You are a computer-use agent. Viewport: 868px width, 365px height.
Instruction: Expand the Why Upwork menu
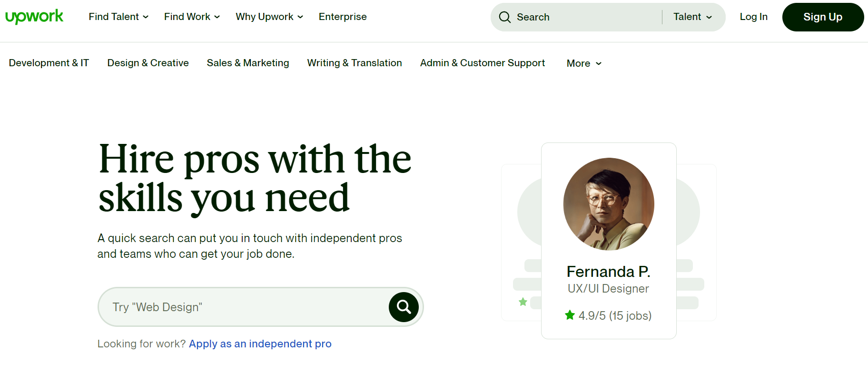[x=269, y=17]
